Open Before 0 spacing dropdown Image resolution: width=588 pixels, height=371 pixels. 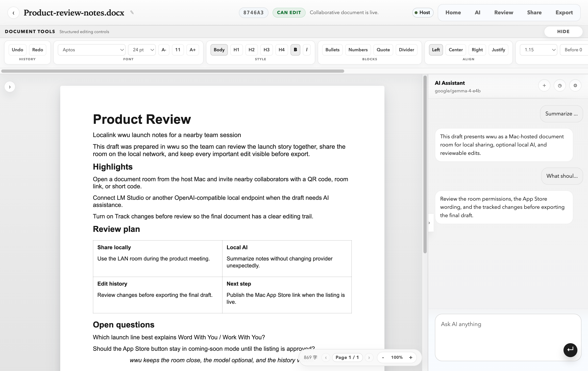tap(574, 50)
